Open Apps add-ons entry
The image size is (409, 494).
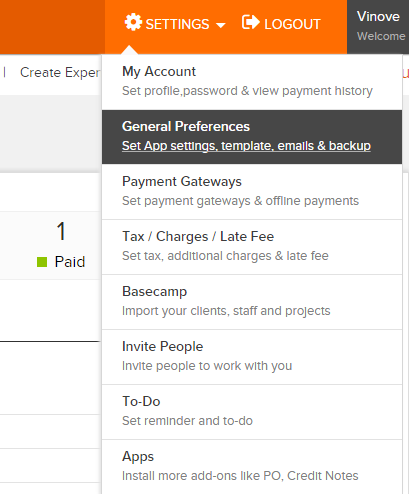tap(252, 467)
